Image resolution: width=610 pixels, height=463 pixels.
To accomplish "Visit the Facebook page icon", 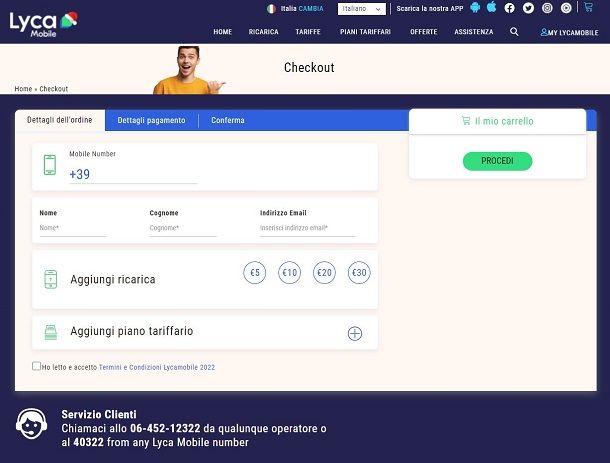I will 509,8.
